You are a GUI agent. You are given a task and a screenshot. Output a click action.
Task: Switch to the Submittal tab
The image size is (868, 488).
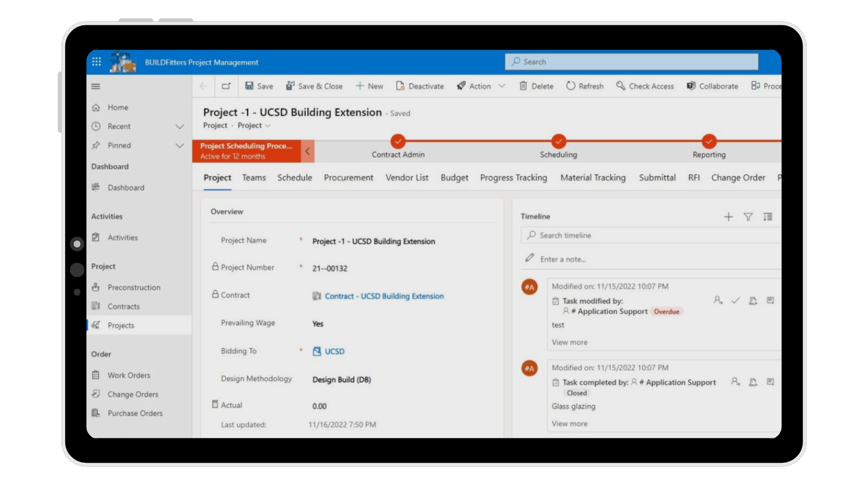(x=657, y=178)
